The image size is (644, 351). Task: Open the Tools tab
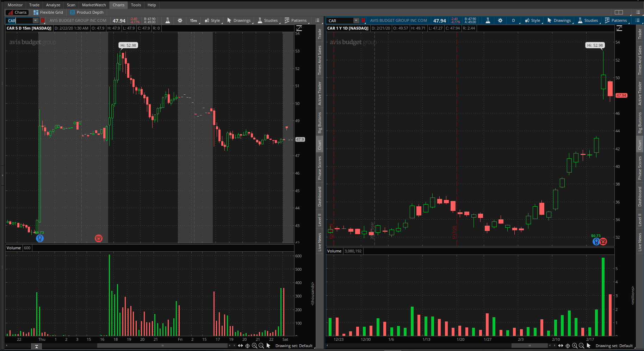click(136, 5)
